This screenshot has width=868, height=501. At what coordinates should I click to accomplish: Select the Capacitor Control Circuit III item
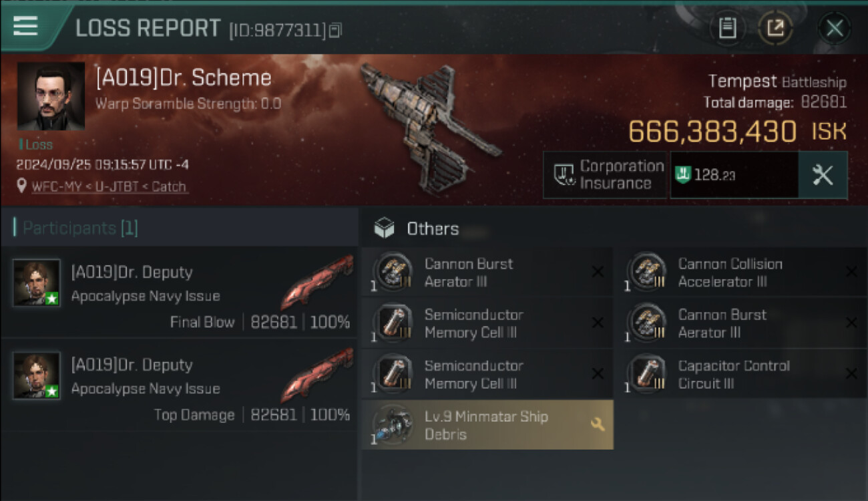pyautogui.click(x=733, y=375)
